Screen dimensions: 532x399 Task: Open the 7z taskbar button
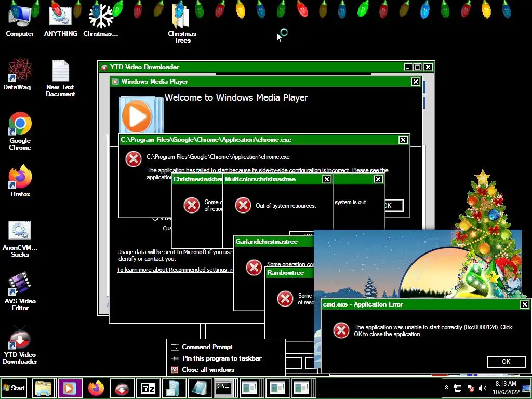(x=148, y=388)
